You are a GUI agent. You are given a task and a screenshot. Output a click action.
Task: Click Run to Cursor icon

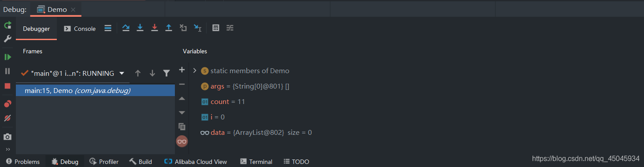point(198,28)
